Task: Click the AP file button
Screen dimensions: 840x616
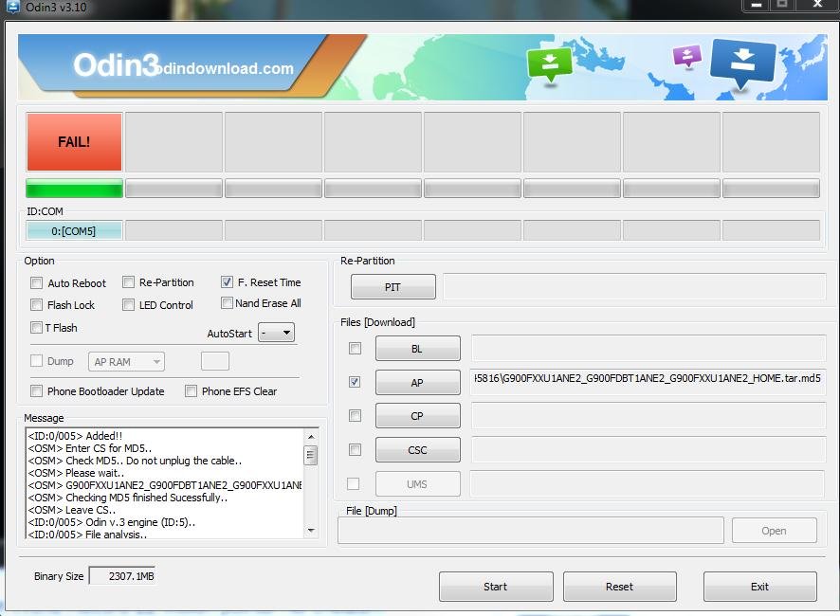Action: tap(418, 383)
